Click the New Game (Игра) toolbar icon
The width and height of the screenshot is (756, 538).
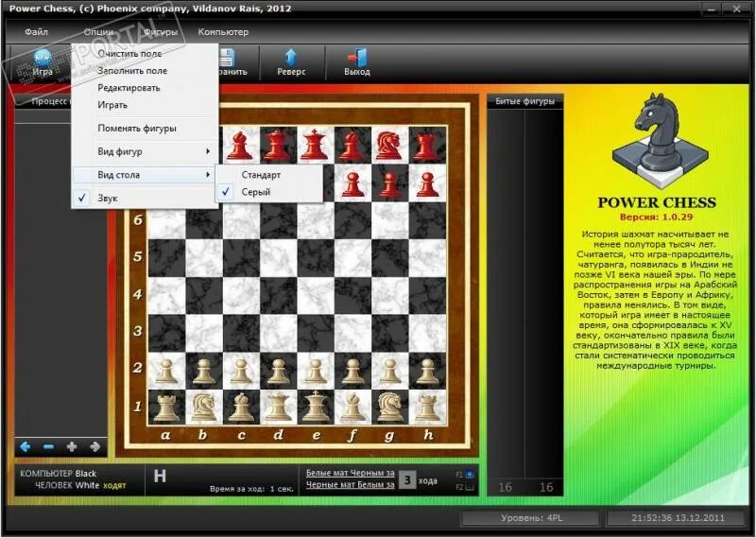pyautogui.click(x=43, y=58)
